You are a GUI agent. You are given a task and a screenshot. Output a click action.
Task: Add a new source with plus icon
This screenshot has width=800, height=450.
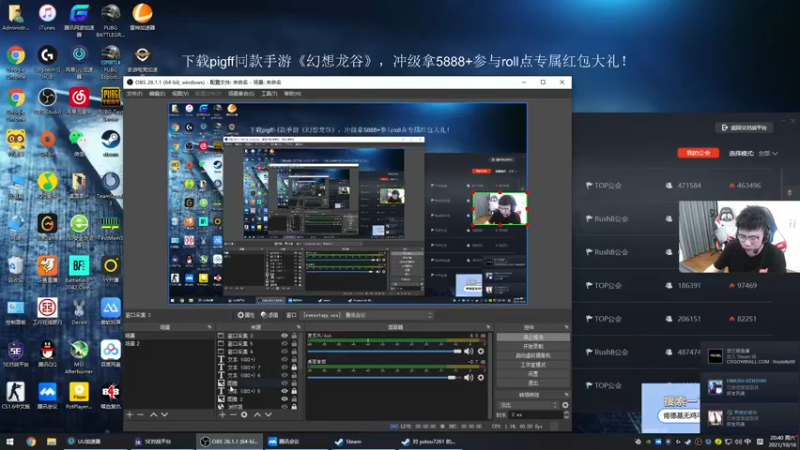tap(222, 415)
